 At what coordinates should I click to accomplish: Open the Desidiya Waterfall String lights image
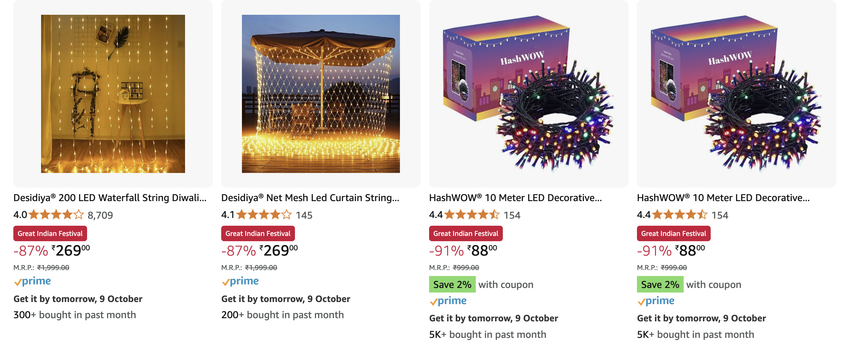coord(113,94)
